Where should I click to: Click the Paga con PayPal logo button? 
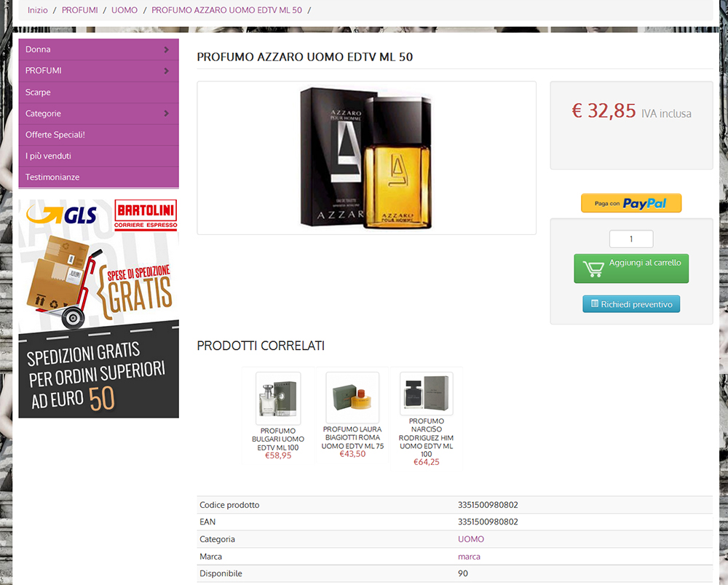point(631,203)
